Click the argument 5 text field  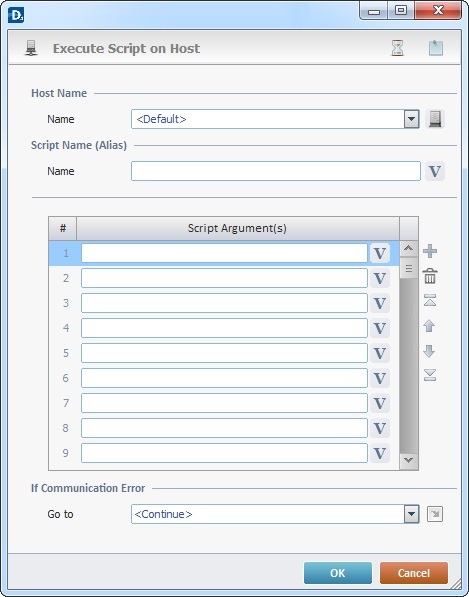point(224,353)
